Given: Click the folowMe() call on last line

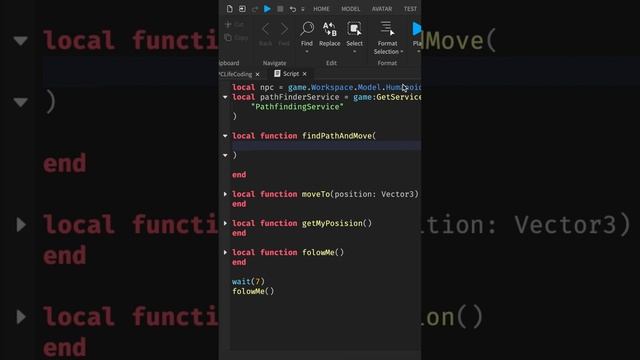Looking at the screenshot, I should (253, 291).
